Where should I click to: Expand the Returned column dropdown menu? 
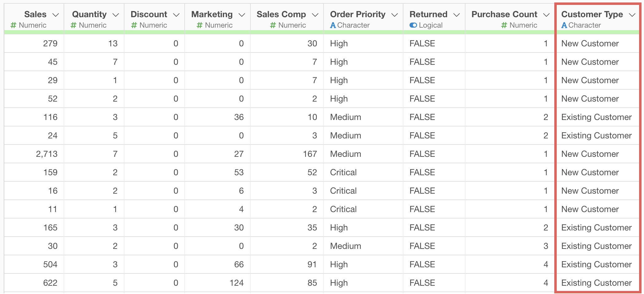[457, 15]
